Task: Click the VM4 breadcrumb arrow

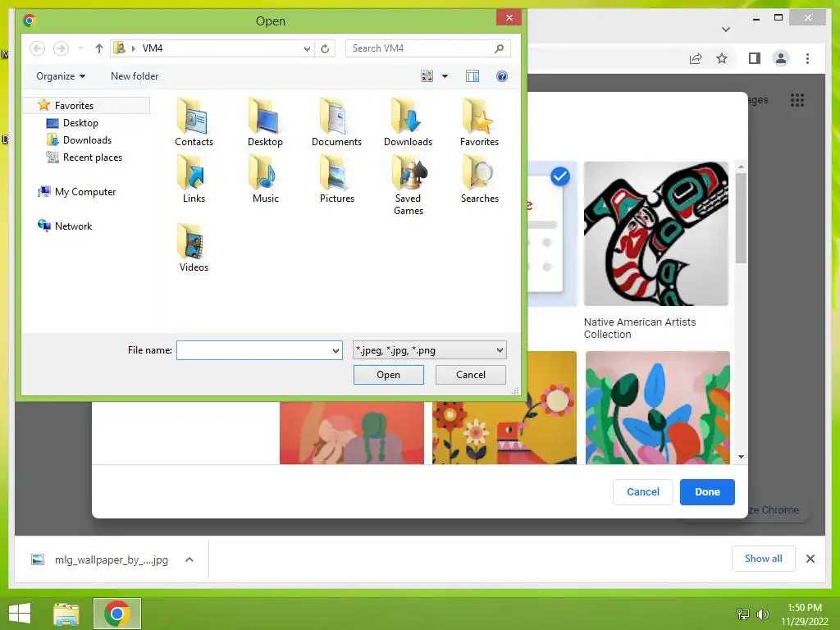Action: (x=134, y=48)
